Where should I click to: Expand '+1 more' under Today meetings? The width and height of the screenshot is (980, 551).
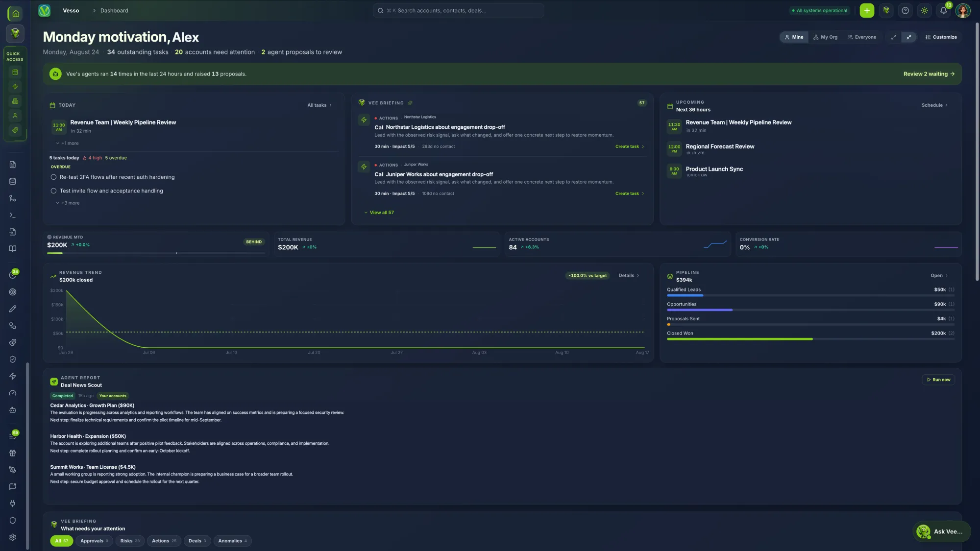(67, 144)
